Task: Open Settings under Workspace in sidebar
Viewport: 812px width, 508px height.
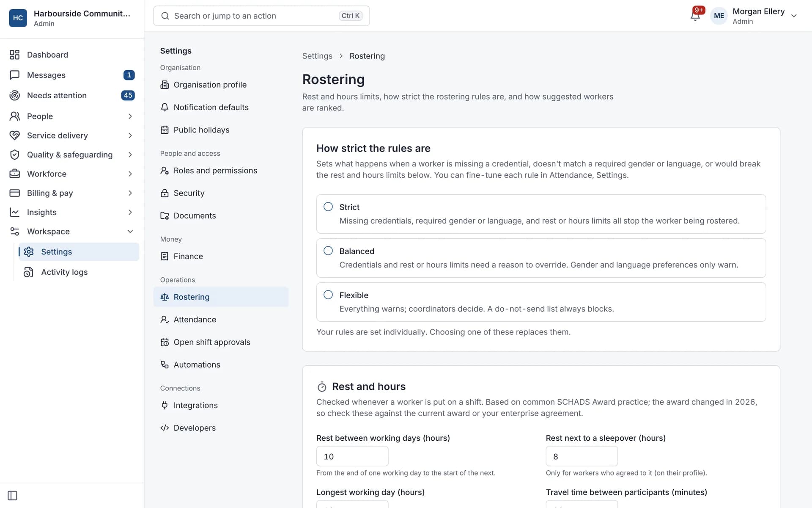Action: click(79, 251)
